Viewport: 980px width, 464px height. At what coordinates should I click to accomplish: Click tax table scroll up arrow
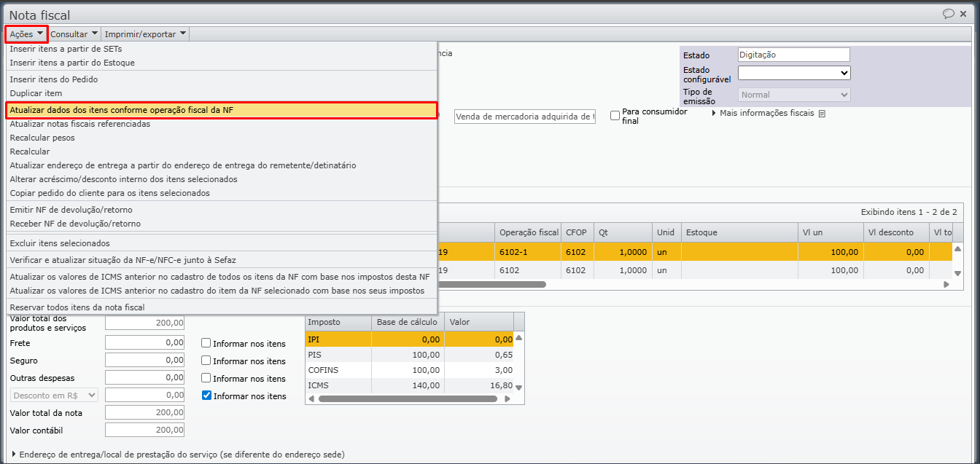click(x=518, y=338)
